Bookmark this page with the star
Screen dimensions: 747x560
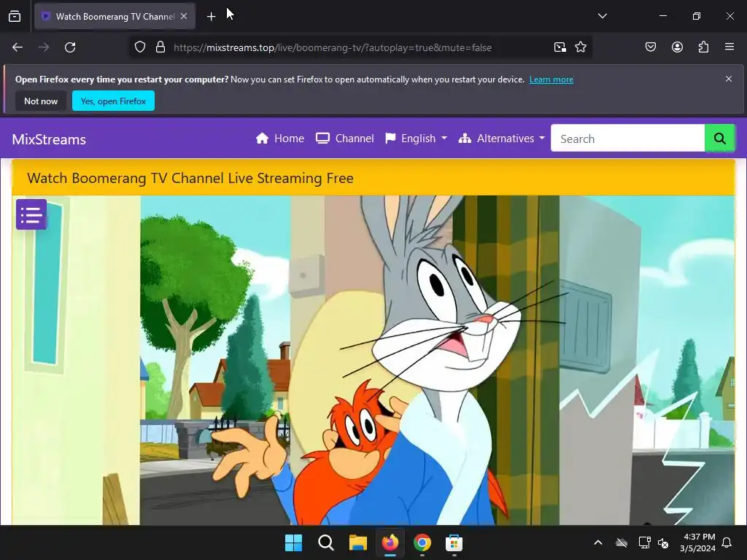coord(580,47)
